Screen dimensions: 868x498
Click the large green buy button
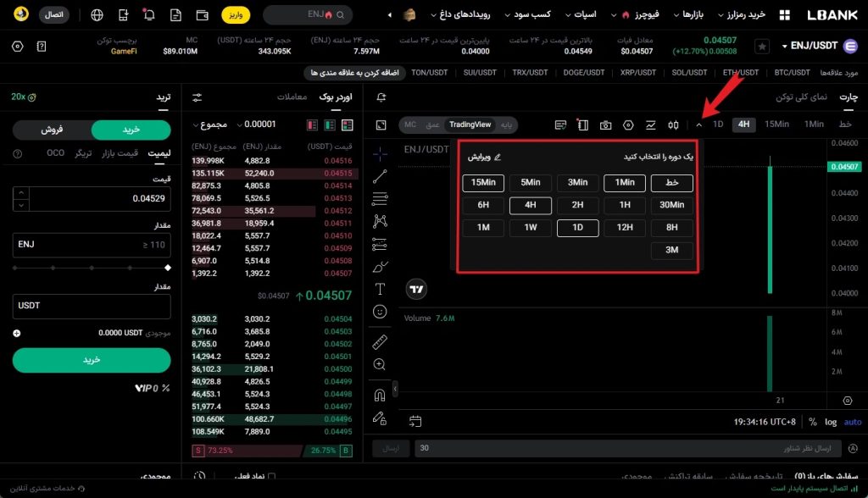coord(92,360)
